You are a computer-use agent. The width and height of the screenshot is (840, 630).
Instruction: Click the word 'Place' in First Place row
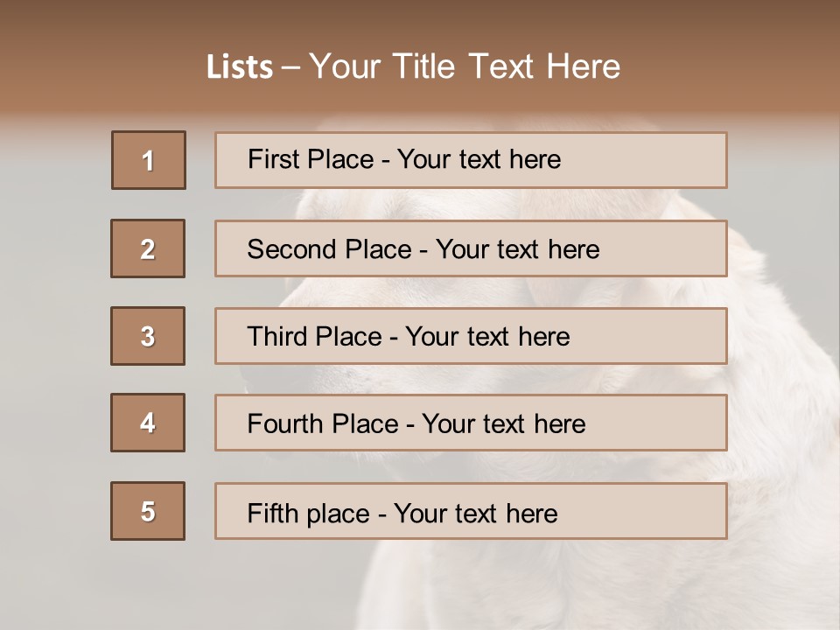point(341,159)
